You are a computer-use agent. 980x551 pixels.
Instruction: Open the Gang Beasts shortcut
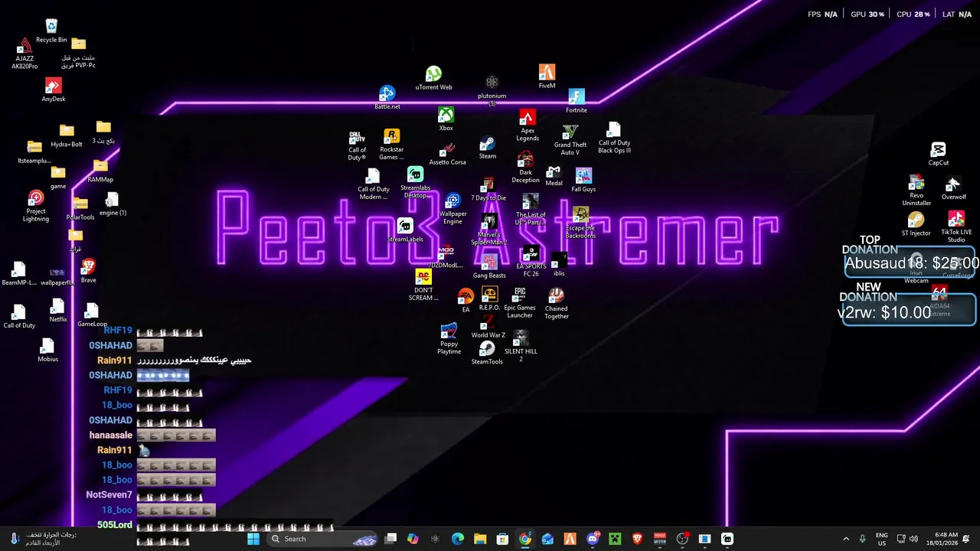pos(489,266)
